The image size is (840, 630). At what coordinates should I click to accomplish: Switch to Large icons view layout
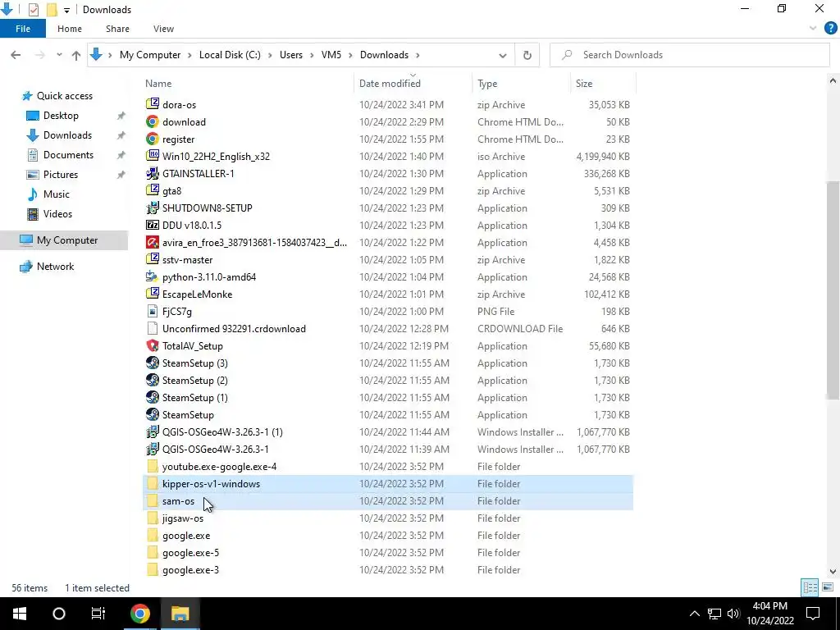point(828,587)
